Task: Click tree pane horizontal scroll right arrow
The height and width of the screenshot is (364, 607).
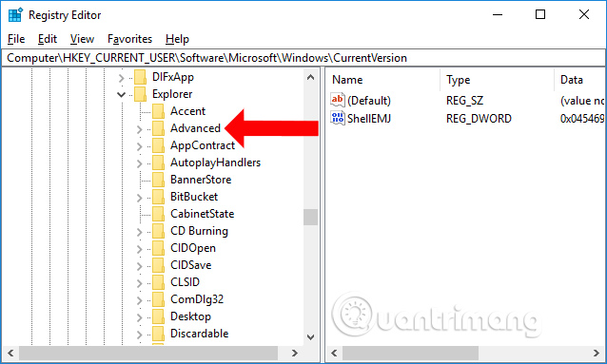Action: [295, 353]
